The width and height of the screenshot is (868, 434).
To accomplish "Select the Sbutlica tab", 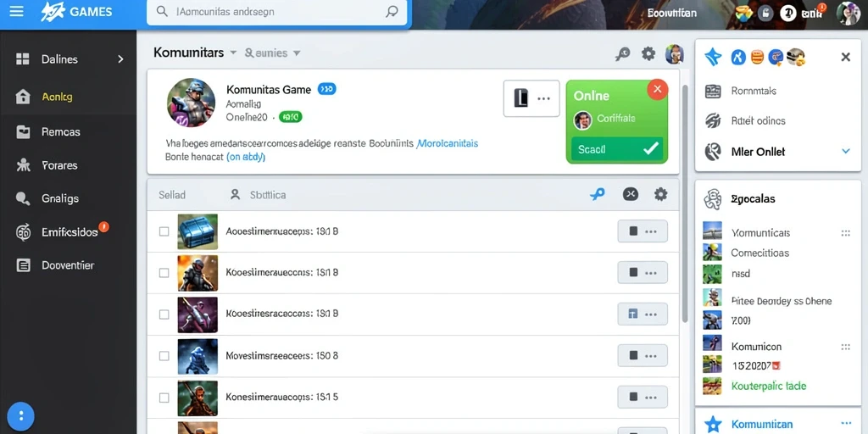I will pos(258,195).
